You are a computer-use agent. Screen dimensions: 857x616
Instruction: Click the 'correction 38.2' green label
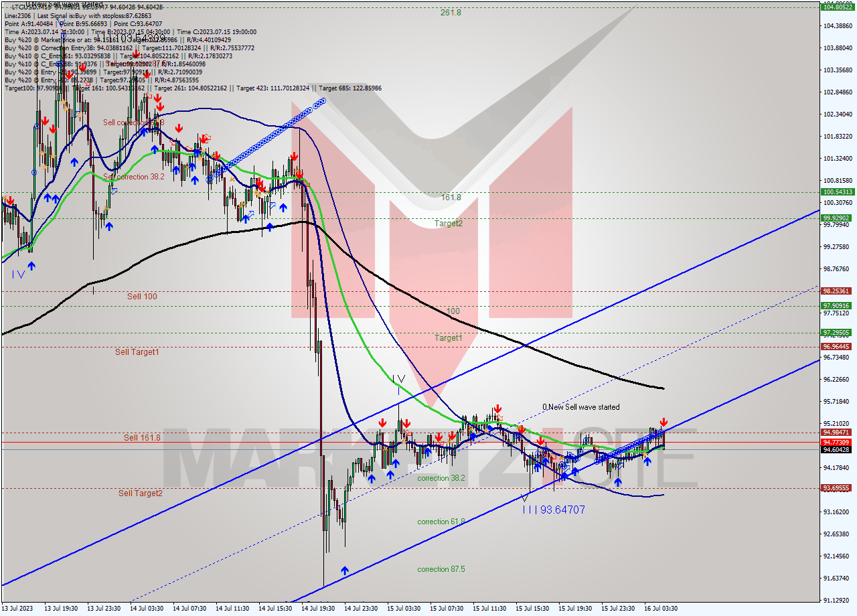(x=441, y=478)
